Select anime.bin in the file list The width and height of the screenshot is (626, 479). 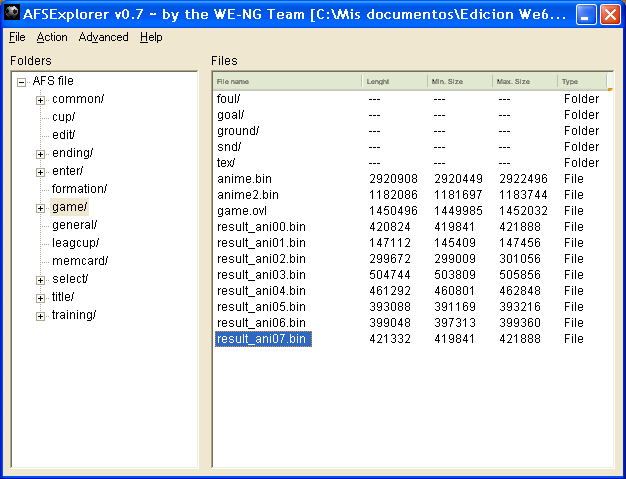tap(244, 179)
